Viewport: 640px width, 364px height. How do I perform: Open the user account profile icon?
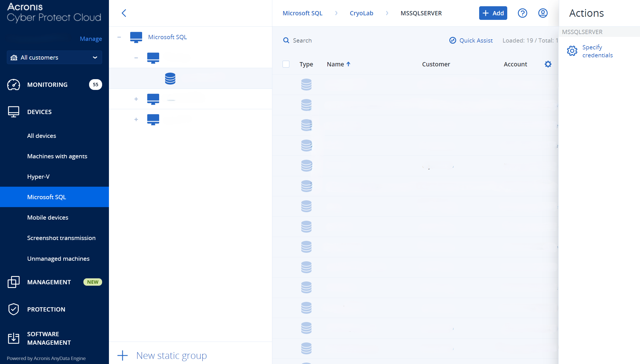(543, 13)
